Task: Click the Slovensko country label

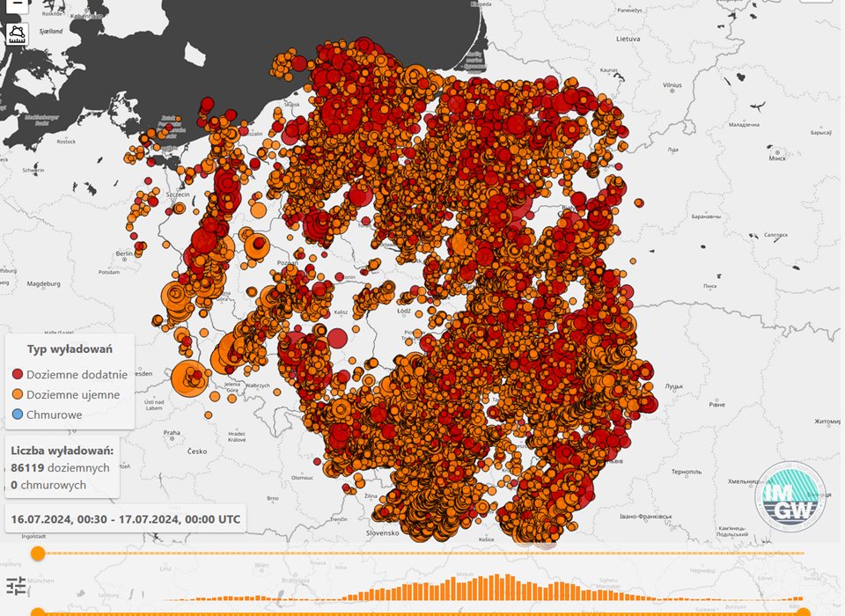Action: [383, 532]
